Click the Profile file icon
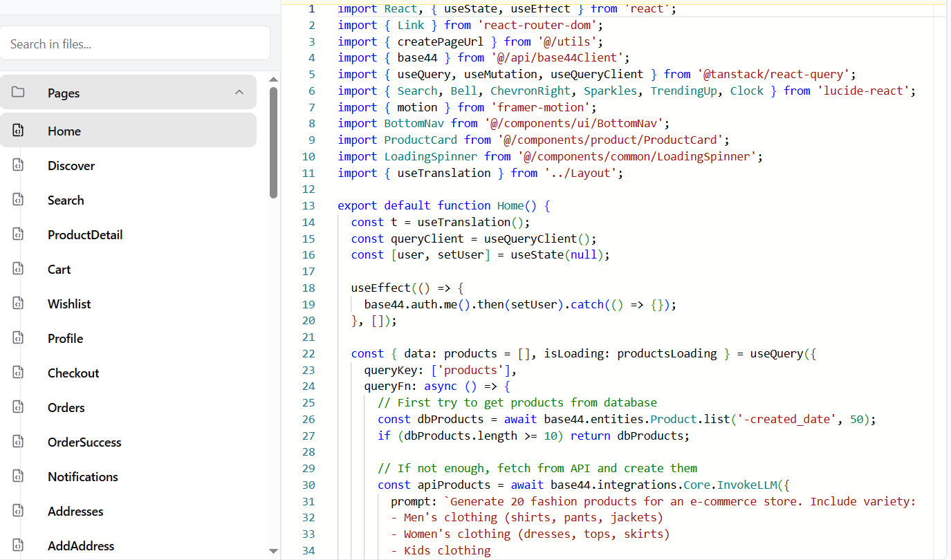 coord(19,338)
